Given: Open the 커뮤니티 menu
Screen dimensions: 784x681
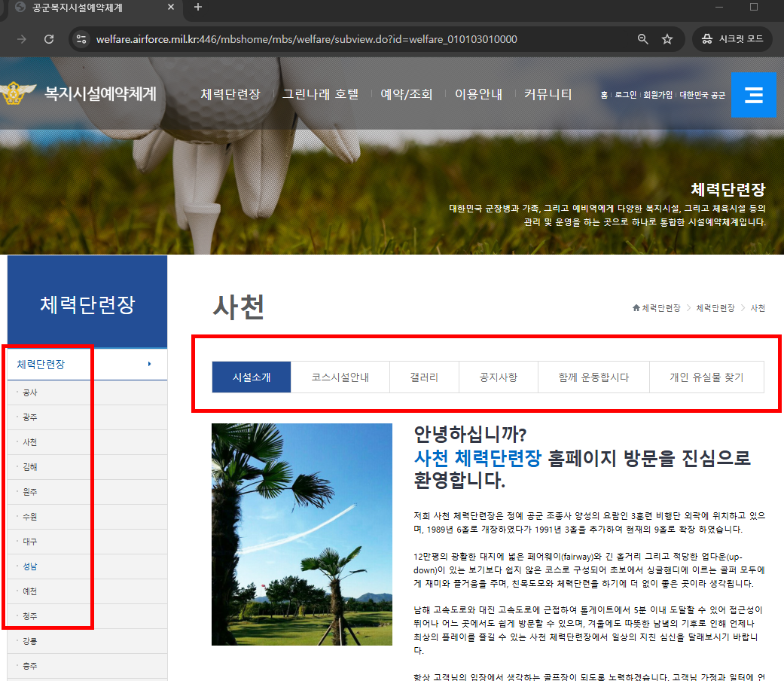Looking at the screenshot, I should point(548,95).
